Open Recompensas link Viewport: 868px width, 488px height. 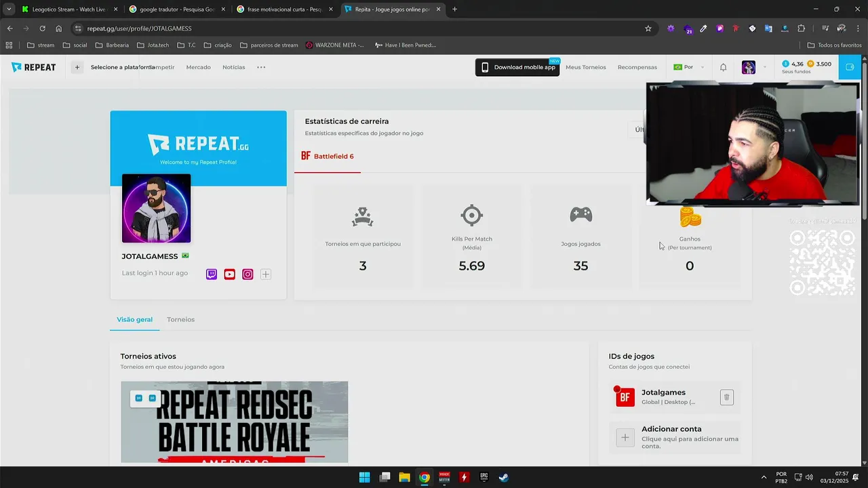637,67
